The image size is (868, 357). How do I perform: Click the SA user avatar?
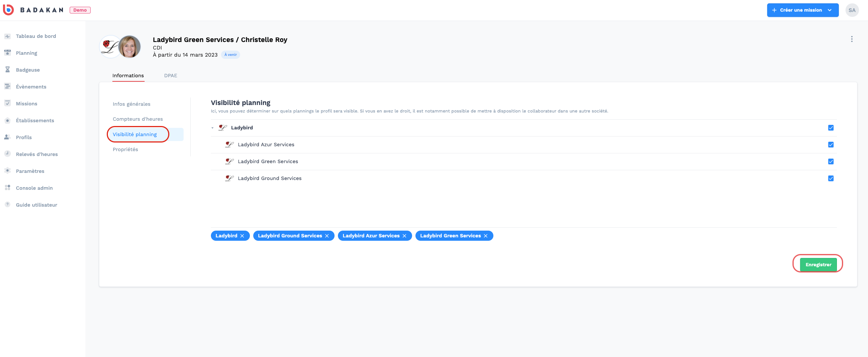point(852,10)
